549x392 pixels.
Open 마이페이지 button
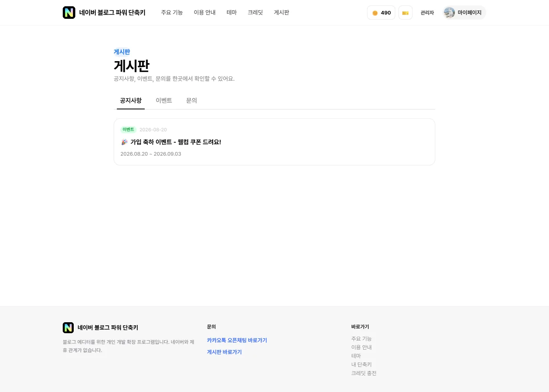(465, 13)
